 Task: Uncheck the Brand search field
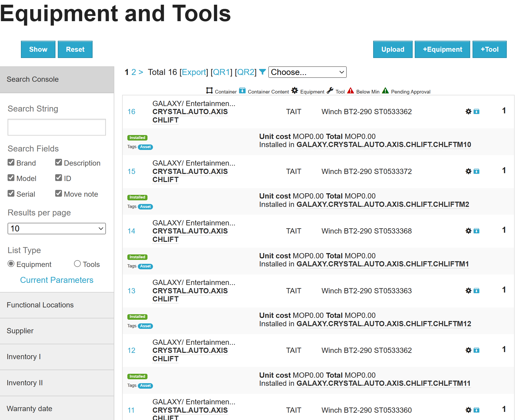pyautogui.click(x=11, y=162)
